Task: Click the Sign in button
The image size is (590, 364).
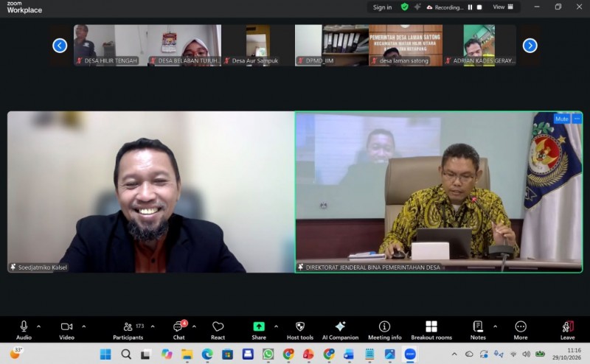Action: [x=382, y=7]
